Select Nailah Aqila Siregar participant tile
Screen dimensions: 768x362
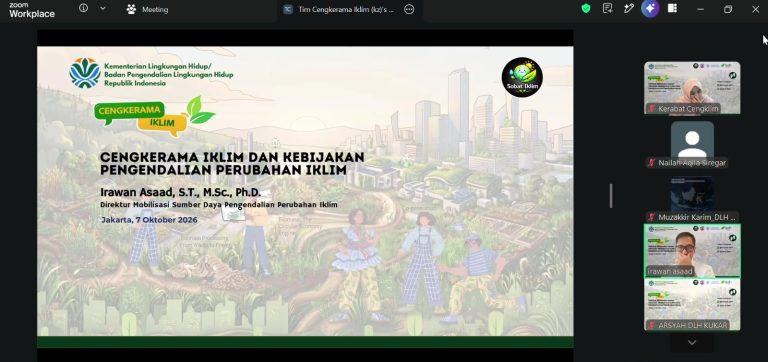pos(692,145)
